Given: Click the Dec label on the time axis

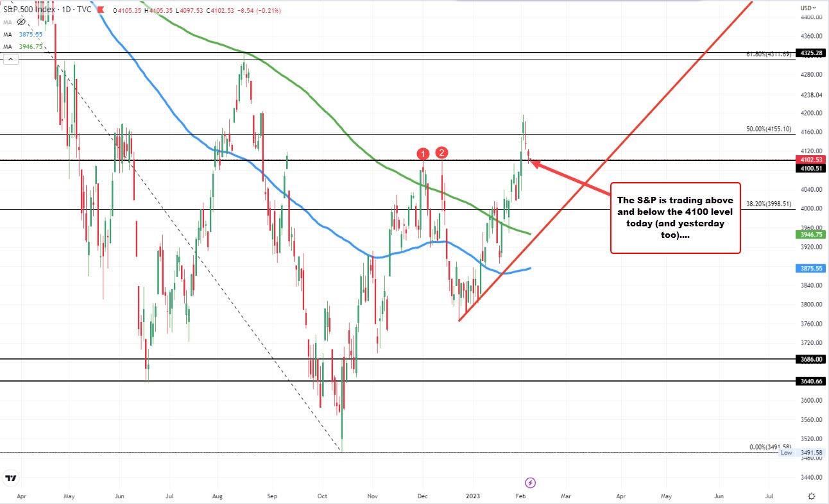Looking at the screenshot, I should (422, 496).
